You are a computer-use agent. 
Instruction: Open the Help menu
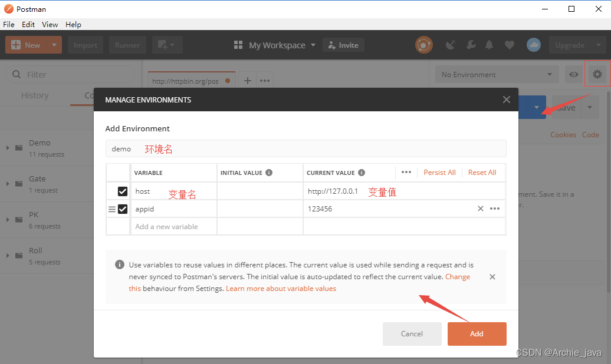click(x=73, y=25)
